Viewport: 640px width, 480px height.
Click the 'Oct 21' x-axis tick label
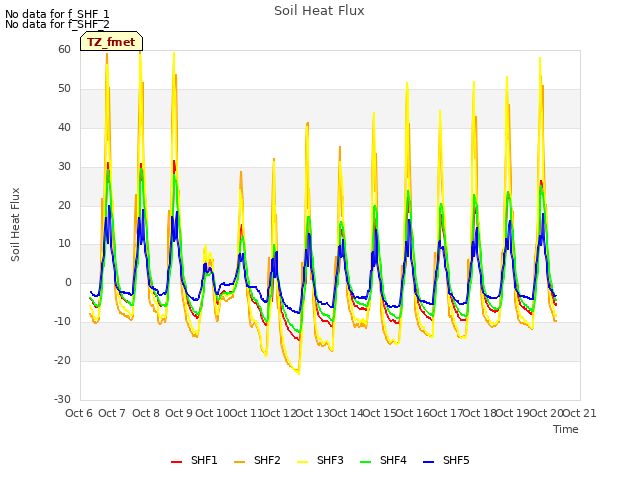click(580, 413)
